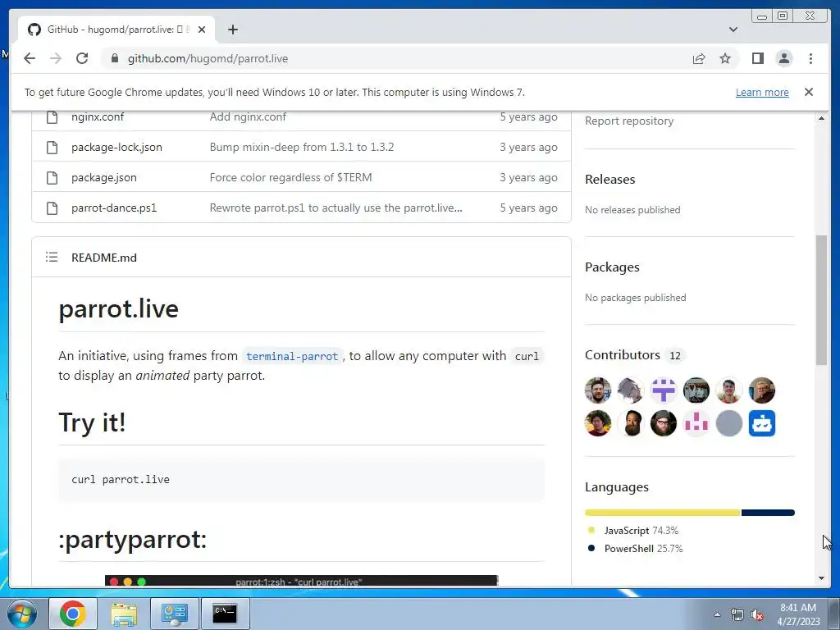Open commit 'Add nginx.conf'
The height and width of the screenshot is (630, 840).
[x=248, y=116]
